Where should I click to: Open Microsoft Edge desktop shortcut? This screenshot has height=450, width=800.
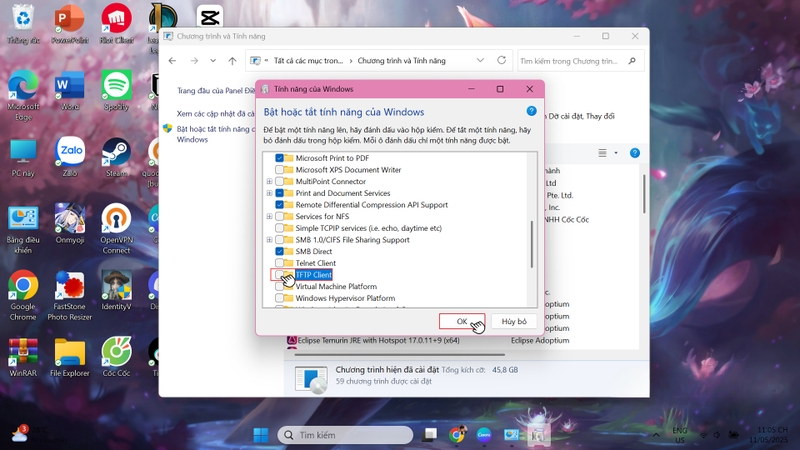(x=23, y=96)
